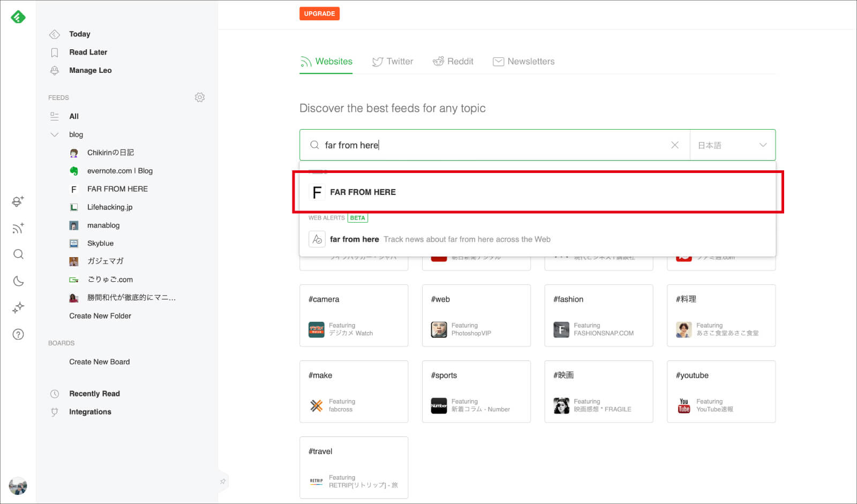Click the web alert icon for far from here
This screenshot has width=857, height=504.
317,239
